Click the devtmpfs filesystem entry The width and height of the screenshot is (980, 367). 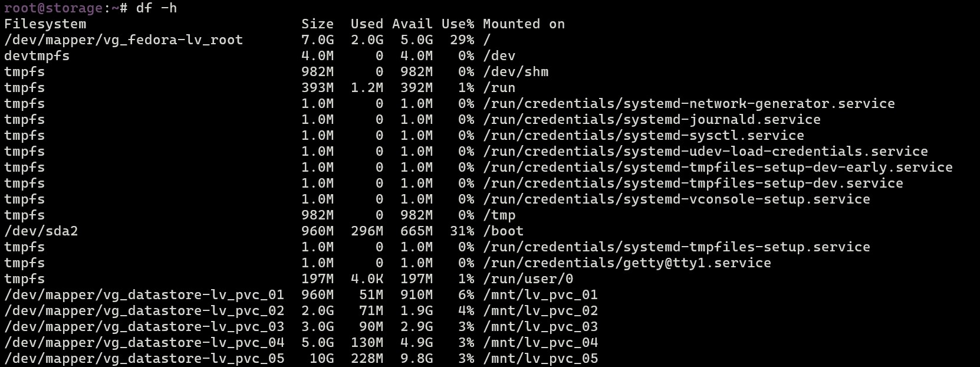coord(37,56)
